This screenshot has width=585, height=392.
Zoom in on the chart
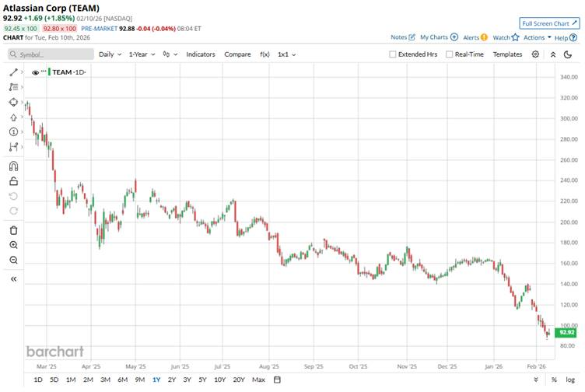(x=13, y=245)
